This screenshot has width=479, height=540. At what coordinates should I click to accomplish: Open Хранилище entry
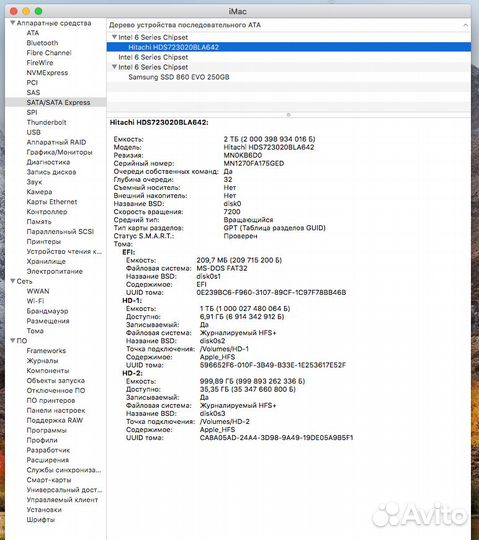[46, 261]
